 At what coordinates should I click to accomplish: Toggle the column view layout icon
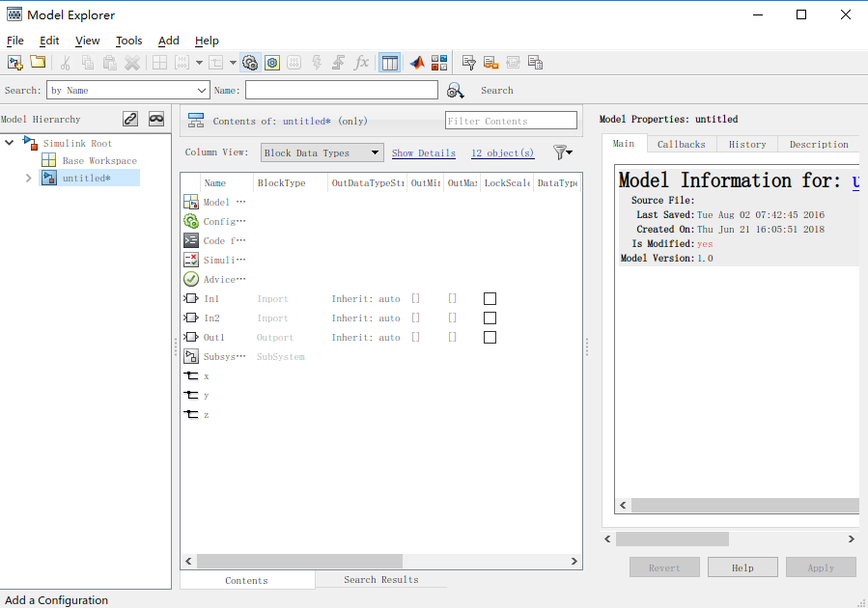[390, 63]
